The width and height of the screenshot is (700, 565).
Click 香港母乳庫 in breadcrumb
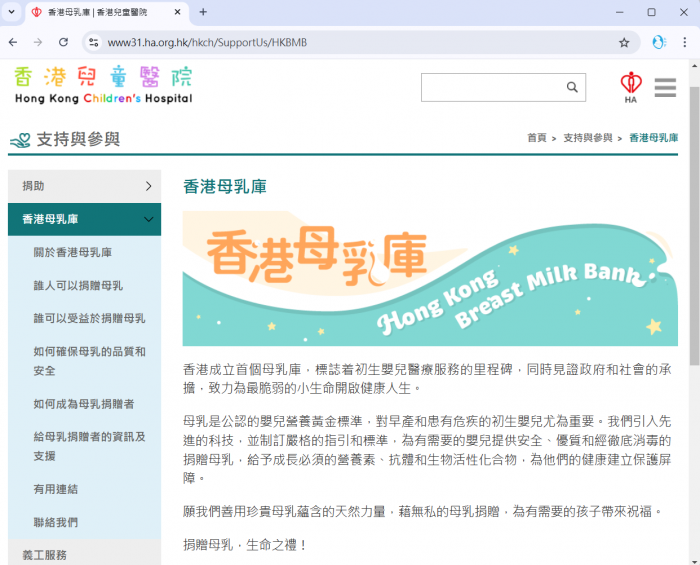coord(654,138)
